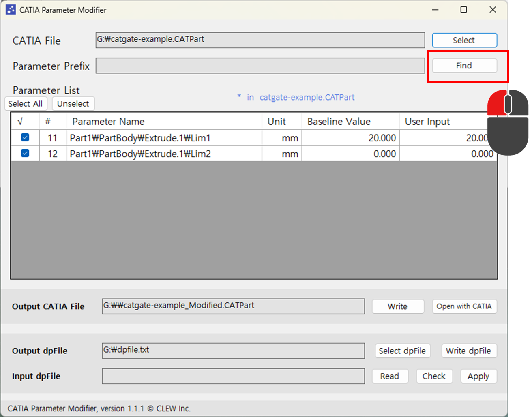Click the Select All button
Viewport: 532px width, 417px height.
click(26, 104)
